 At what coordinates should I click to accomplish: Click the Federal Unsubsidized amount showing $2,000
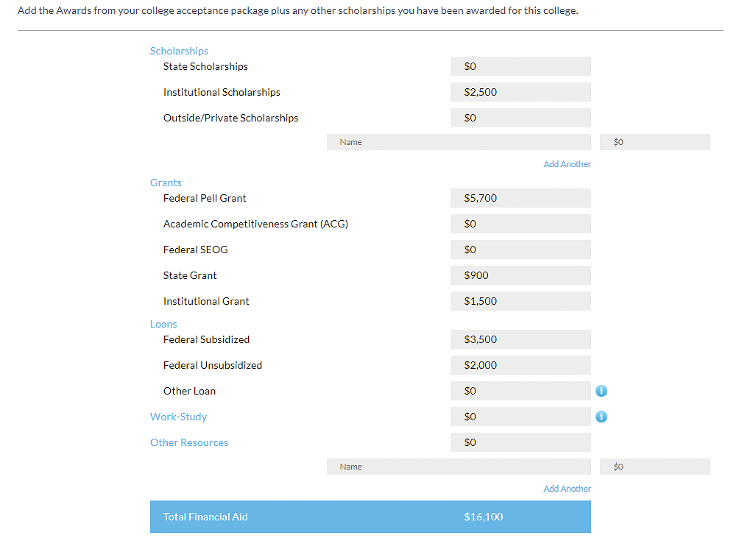click(520, 365)
